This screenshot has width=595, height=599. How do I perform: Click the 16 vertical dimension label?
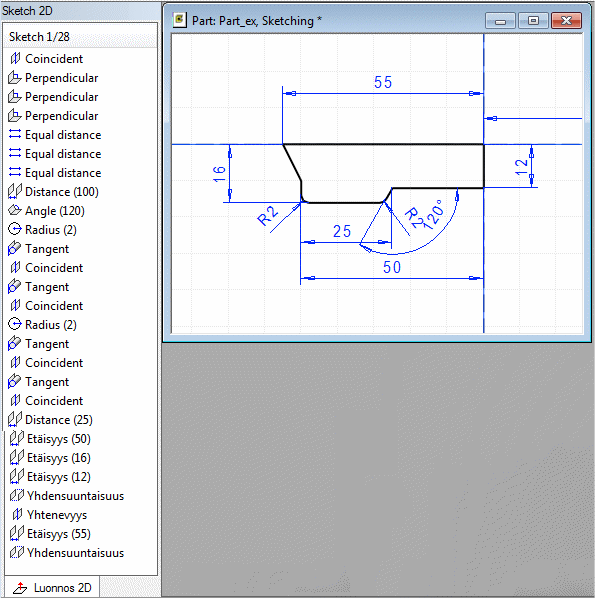219,174
